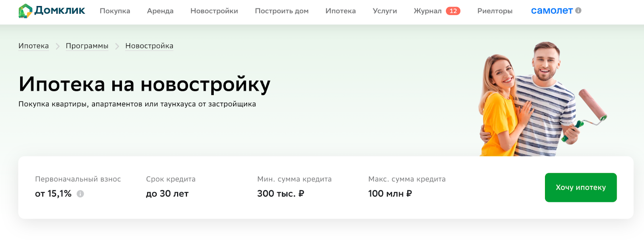Click the Новостройка breadcrumb link
Screen dimensions: 644x240
point(149,46)
